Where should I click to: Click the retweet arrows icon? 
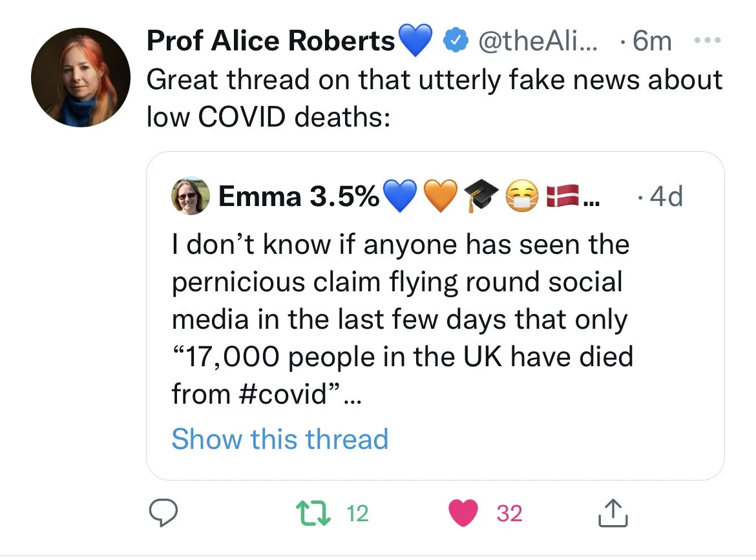point(313,513)
